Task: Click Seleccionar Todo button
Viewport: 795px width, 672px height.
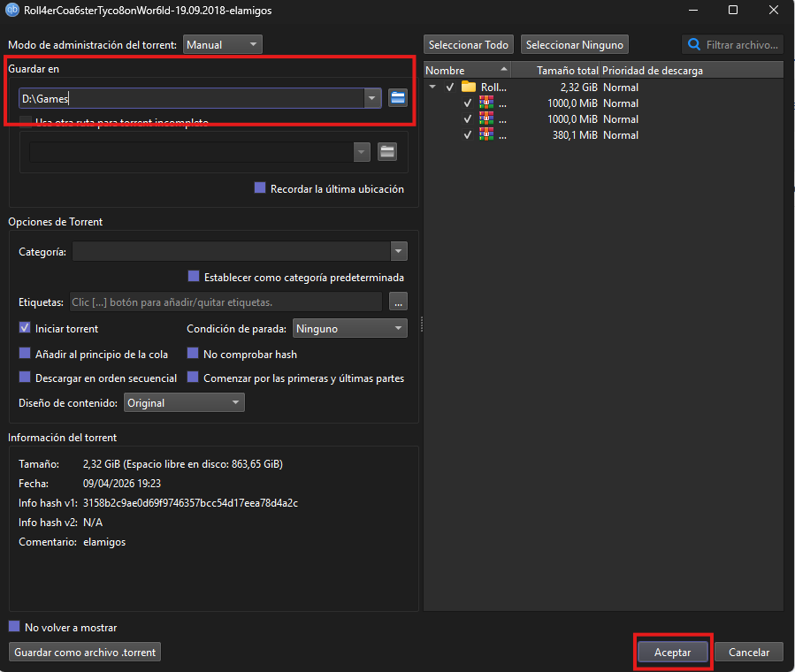Action: tap(469, 44)
